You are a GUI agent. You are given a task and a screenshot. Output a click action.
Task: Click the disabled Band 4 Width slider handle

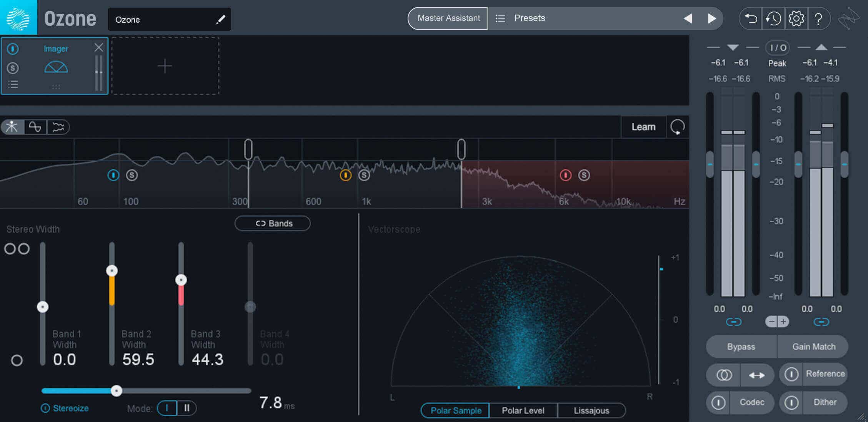(250, 307)
